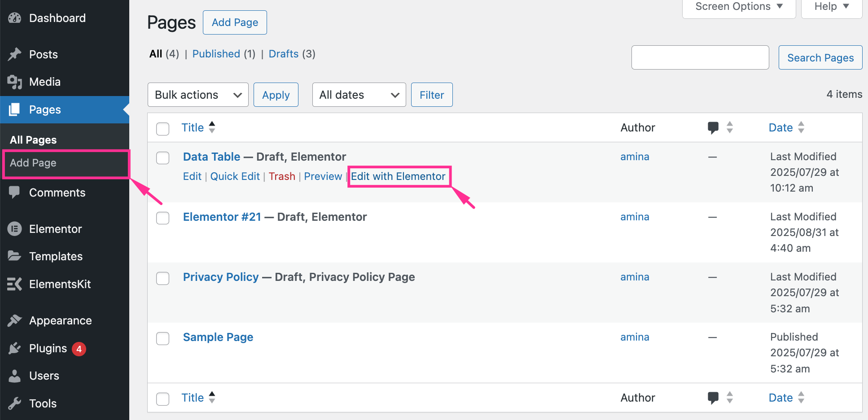Click the Posts pushpin icon
This screenshot has height=420, width=868.
(15, 54)
